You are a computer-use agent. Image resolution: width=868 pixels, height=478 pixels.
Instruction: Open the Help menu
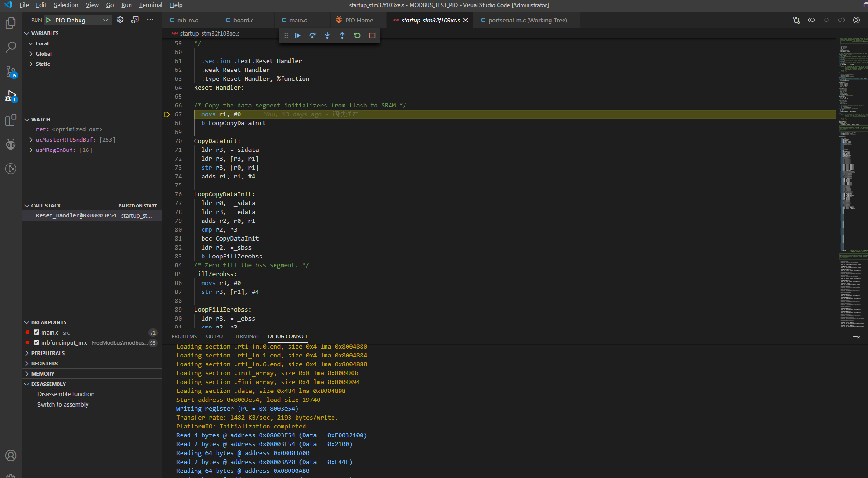point(176,5)
